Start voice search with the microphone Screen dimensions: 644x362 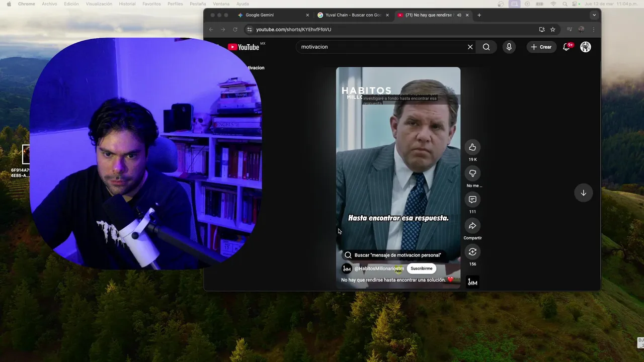tap(509, 47)
